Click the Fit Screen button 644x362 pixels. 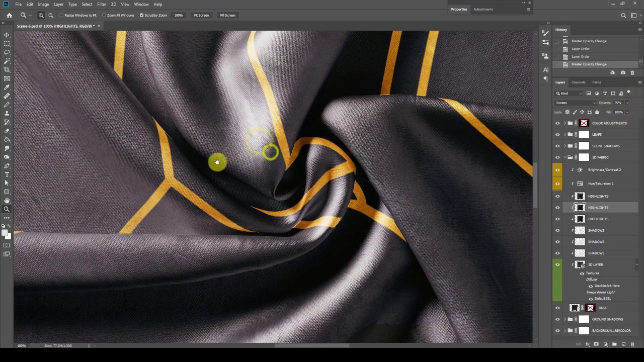201,15
